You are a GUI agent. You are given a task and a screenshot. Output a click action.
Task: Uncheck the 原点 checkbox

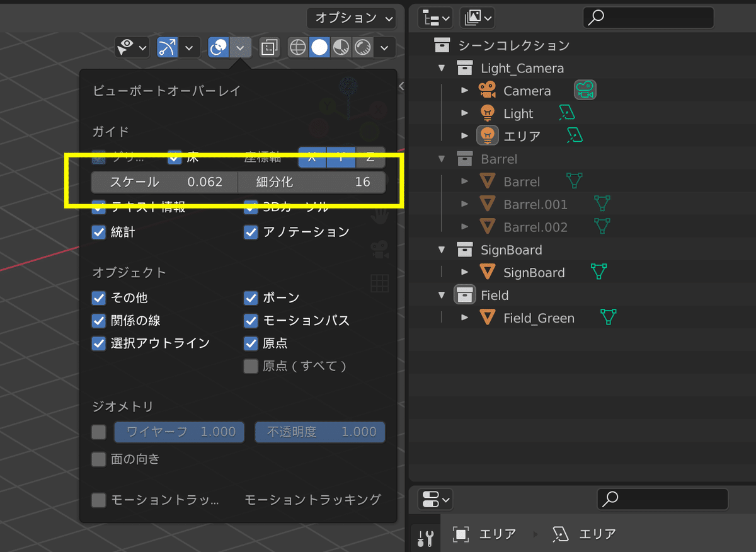(x=251, y=343)
